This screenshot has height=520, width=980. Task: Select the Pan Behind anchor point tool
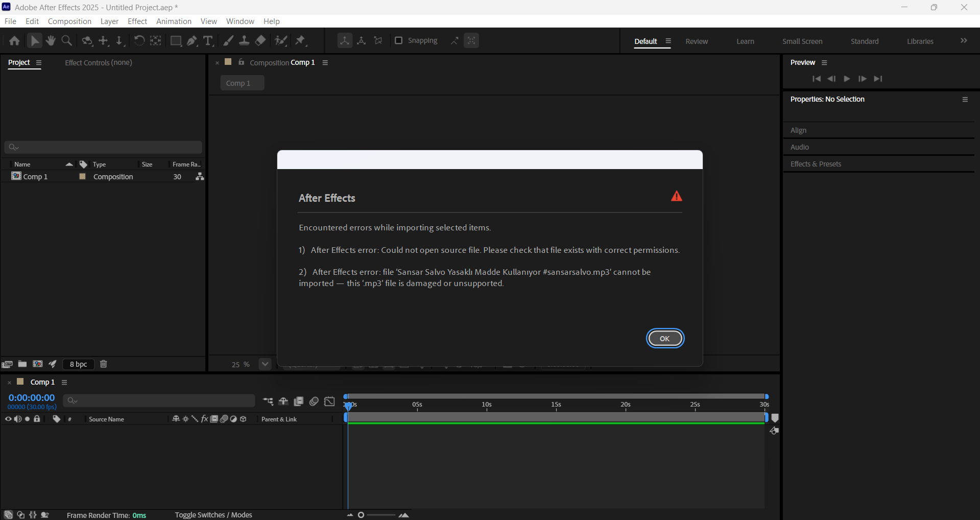156,41
